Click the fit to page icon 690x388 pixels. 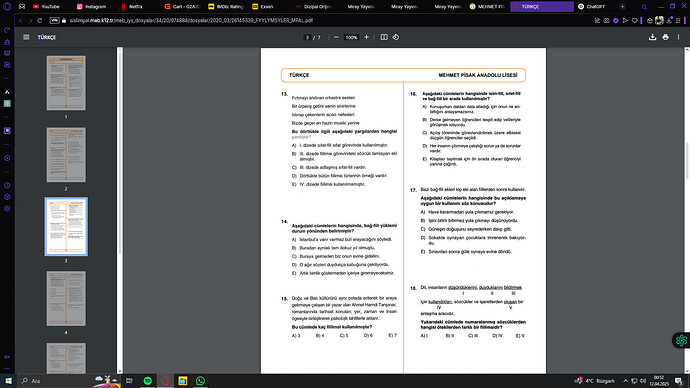pos(384,37)
